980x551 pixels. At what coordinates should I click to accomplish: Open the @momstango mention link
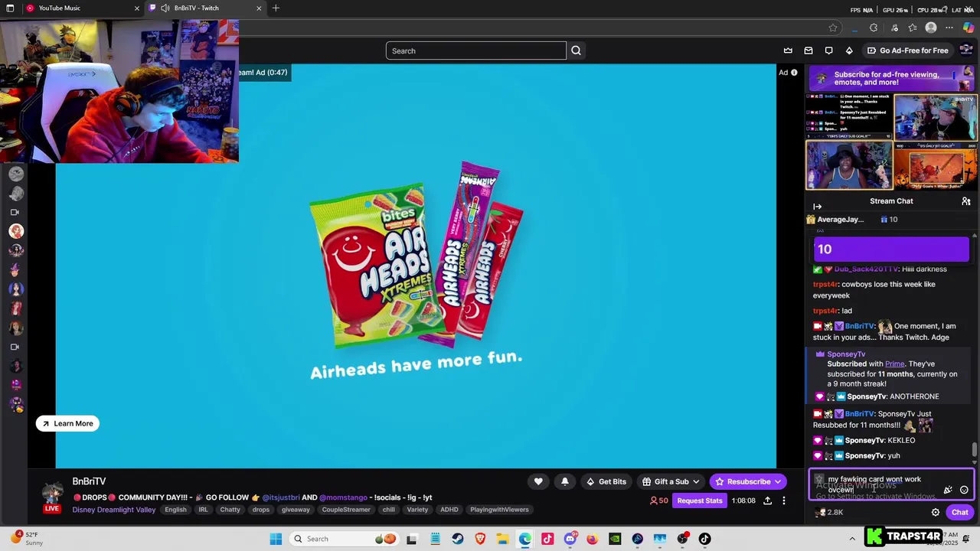(x=343, y=497)
